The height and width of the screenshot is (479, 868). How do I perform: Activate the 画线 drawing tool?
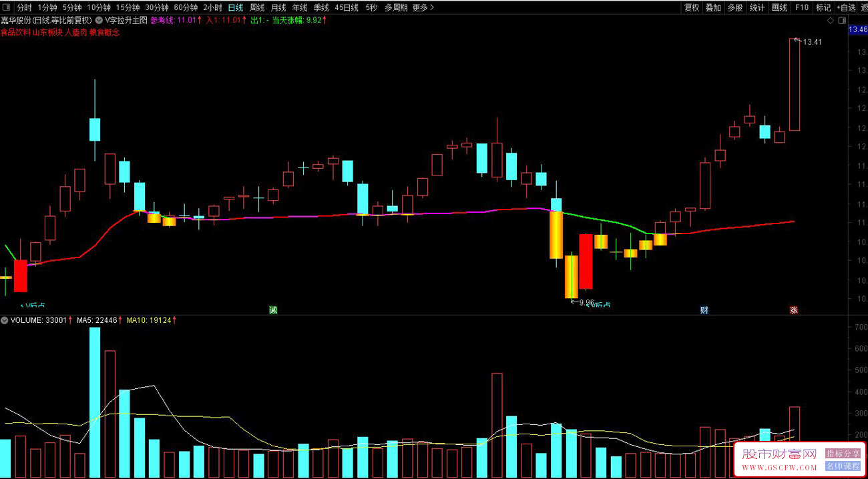[779, 7]
